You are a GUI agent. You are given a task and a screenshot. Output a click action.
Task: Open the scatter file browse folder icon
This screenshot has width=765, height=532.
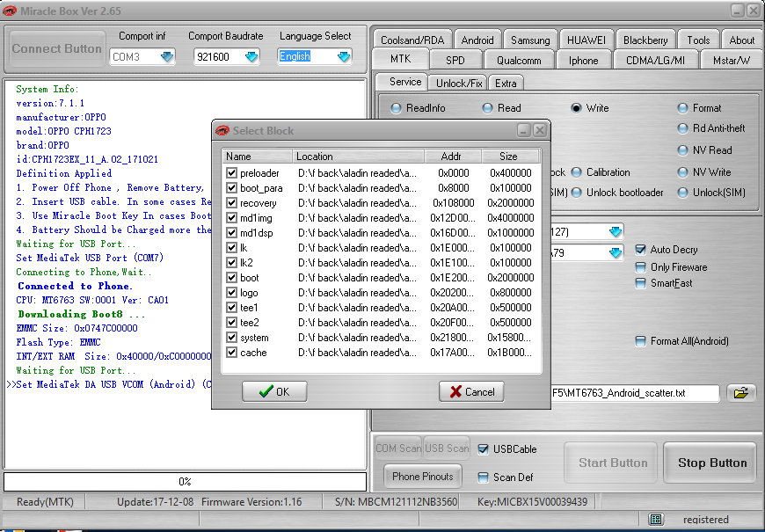[740, 393]
